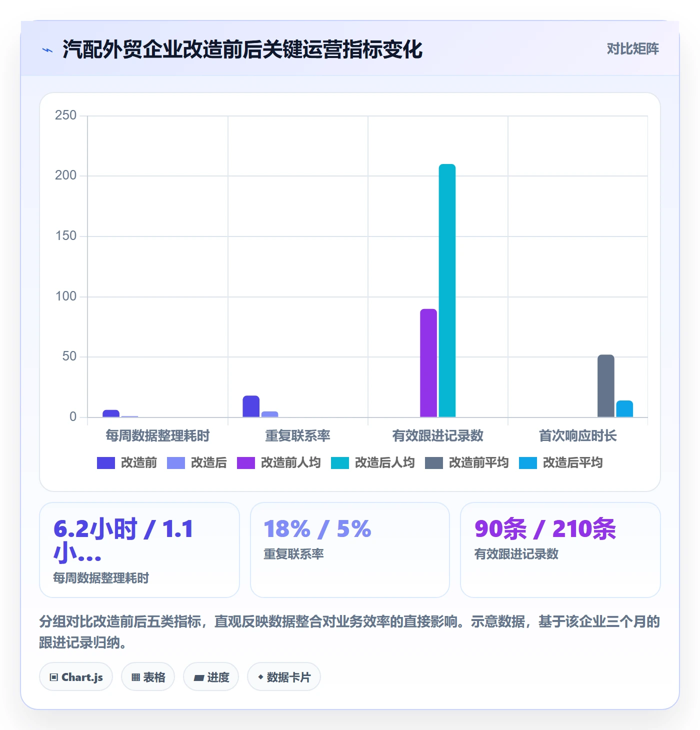This screenshot has width=700, height=730.
Task: Click the 首次响应时长 x-axis label
Action: [577, 436]
